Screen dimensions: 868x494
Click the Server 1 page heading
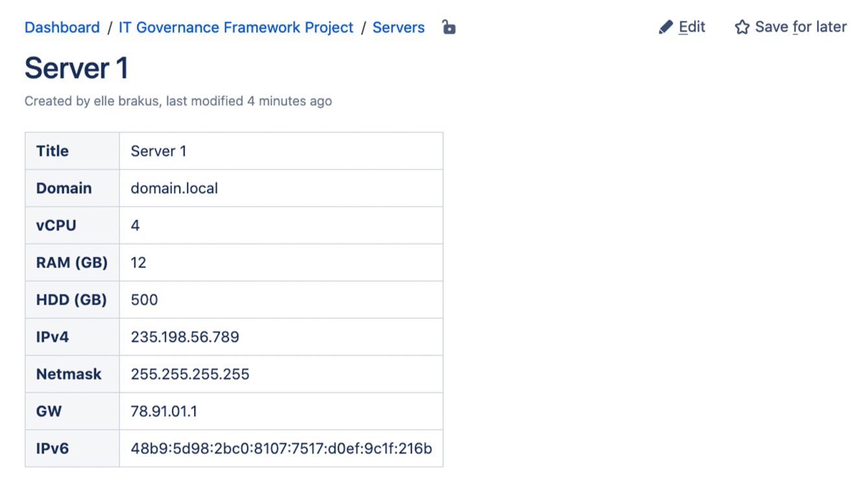[x=77, y=68]
